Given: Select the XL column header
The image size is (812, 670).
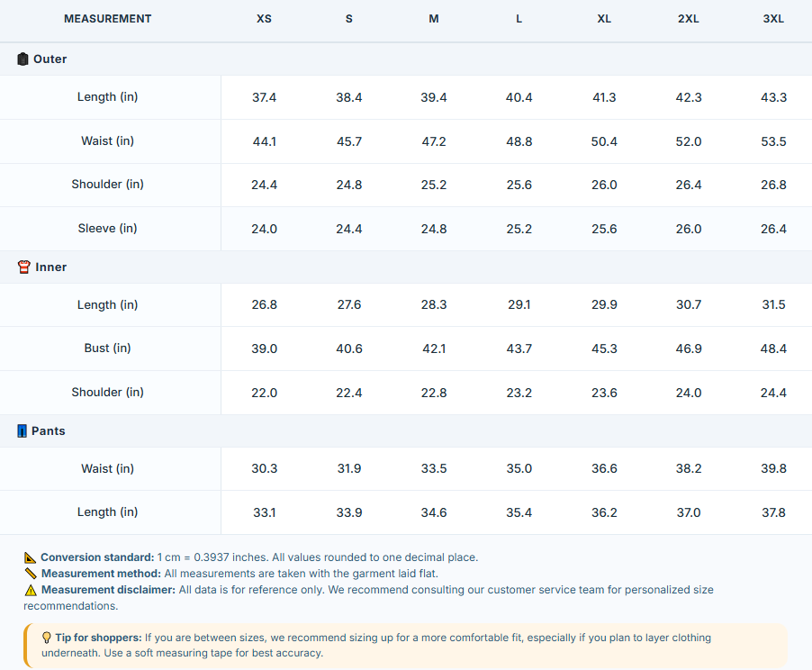Looking at the screenshot, I should click(x=604, y=19).
